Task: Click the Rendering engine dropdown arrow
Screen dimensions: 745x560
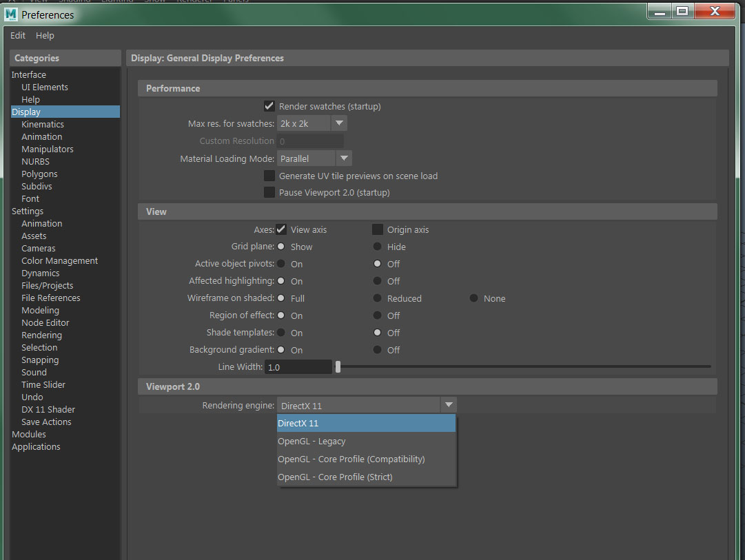Action: [x=449, y=405]
